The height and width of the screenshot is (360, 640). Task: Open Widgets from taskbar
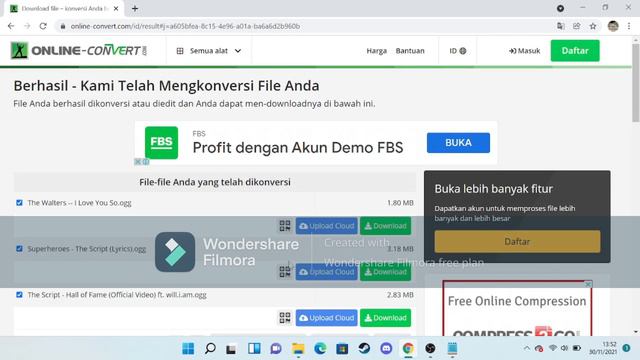pyautogui.click(x=254, y=349)
